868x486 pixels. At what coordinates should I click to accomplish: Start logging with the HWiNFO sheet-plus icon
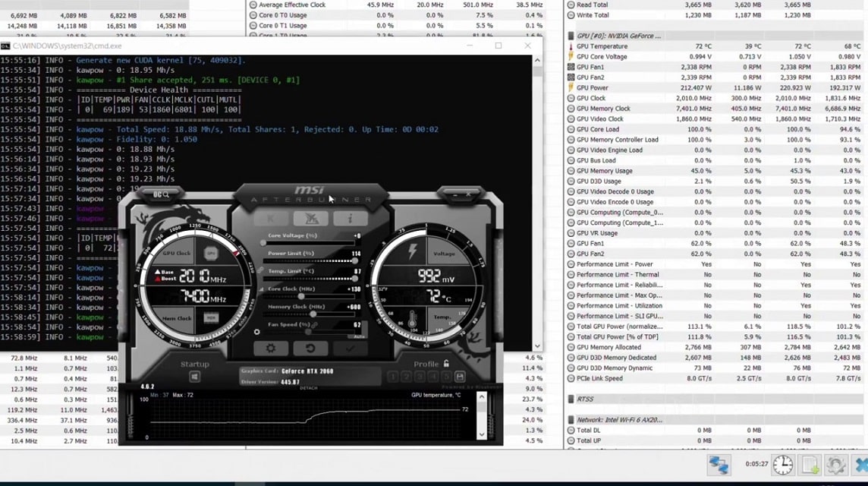810,465
